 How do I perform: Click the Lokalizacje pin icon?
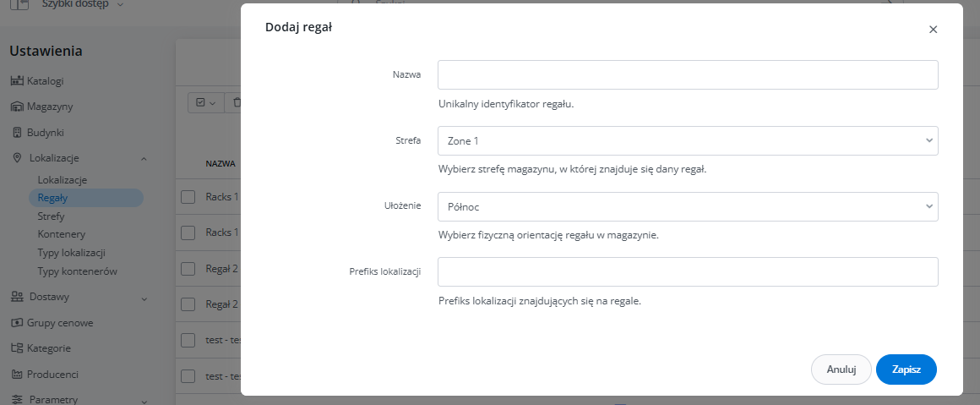click(17, 158)
